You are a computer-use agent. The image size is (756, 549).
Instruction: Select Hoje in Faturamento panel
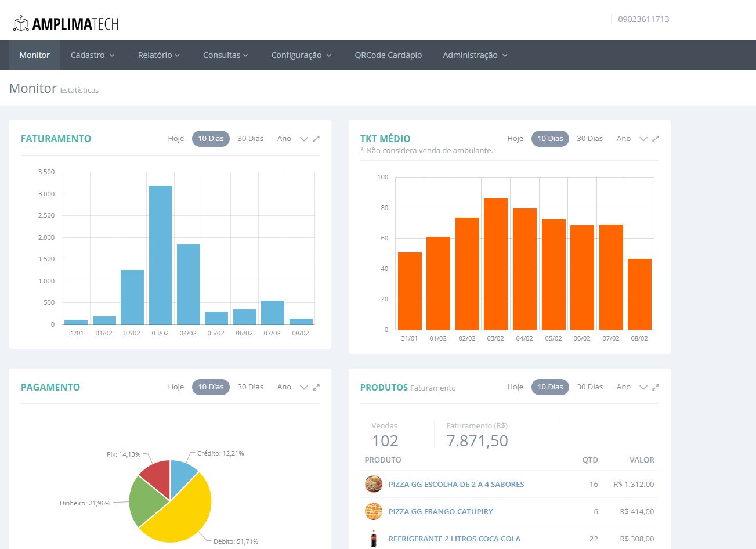click(176, 139)
